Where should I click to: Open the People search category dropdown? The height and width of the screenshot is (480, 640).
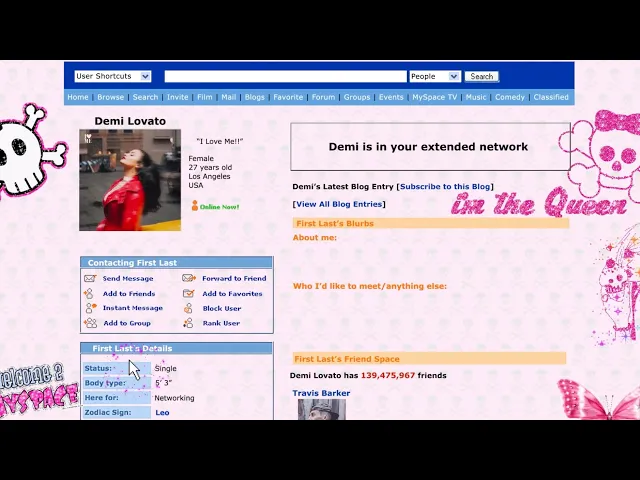pos(435,76)
